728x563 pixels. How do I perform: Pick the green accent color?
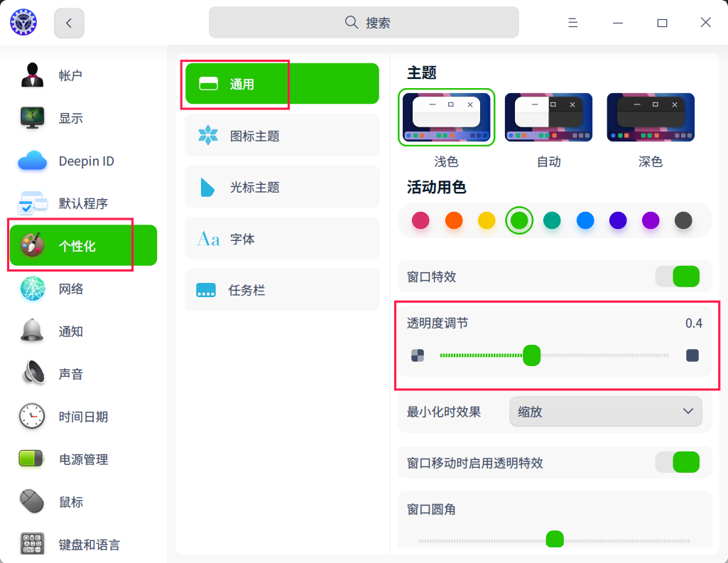pyautogui.click(x=519, y=220)
